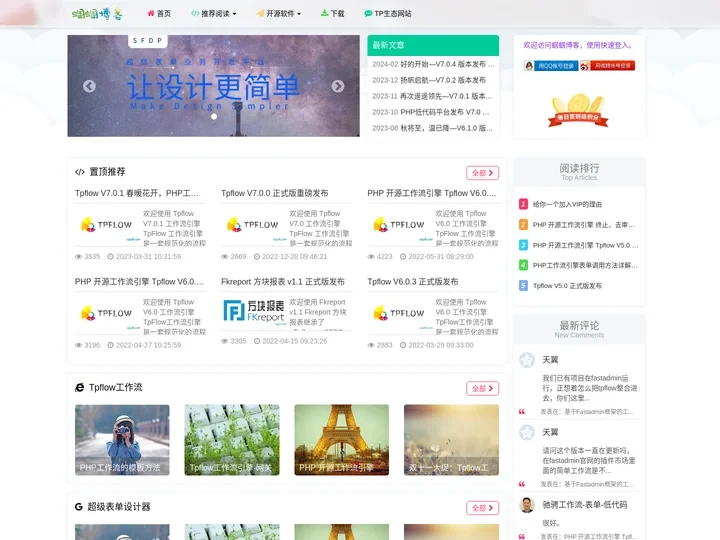This screenshot has width=720, height=540.
Task: Click the carousel next arrow
Action: 338,86
